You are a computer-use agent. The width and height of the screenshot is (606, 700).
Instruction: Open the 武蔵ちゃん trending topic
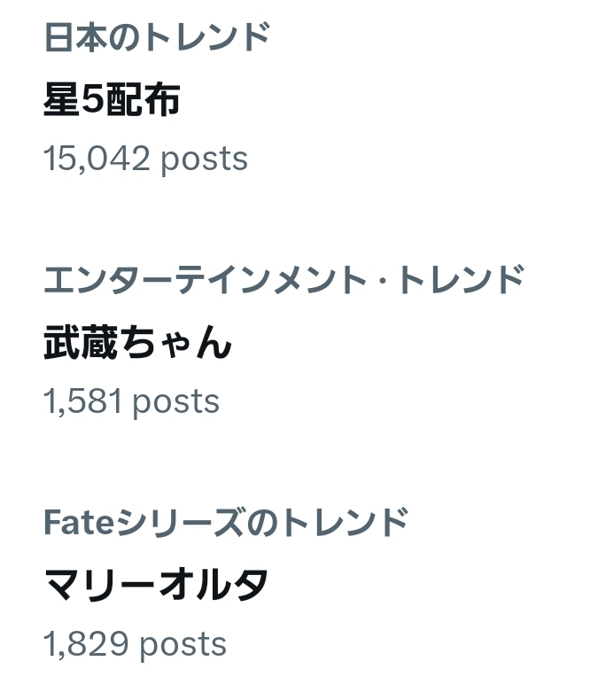[x=137, y=342]
